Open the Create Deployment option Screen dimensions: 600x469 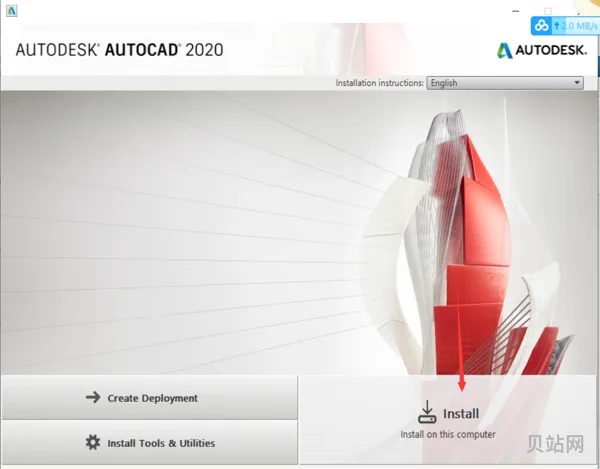click(150, 397)
